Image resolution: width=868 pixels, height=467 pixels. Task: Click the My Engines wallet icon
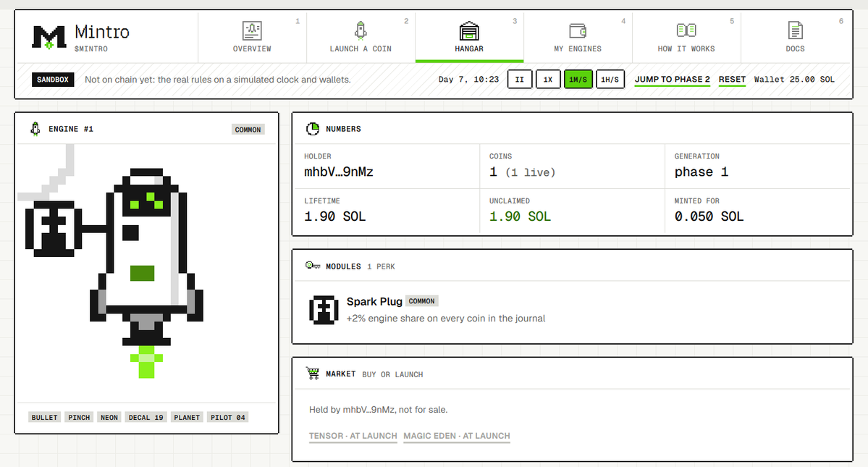(x=578, y=30)
